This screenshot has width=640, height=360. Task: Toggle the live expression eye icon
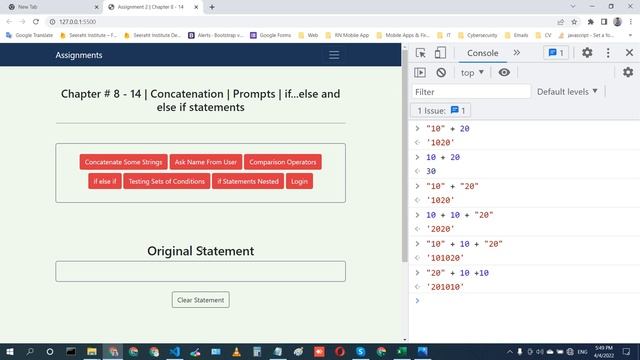coord(504,72)
